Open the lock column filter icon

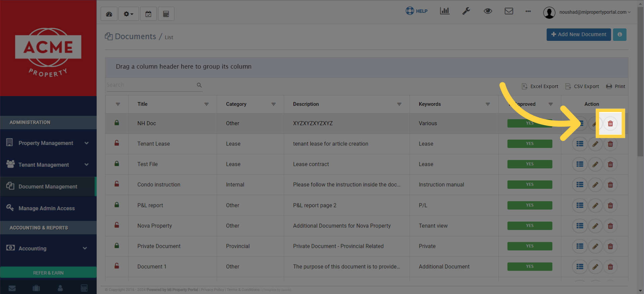pos(118,104)
